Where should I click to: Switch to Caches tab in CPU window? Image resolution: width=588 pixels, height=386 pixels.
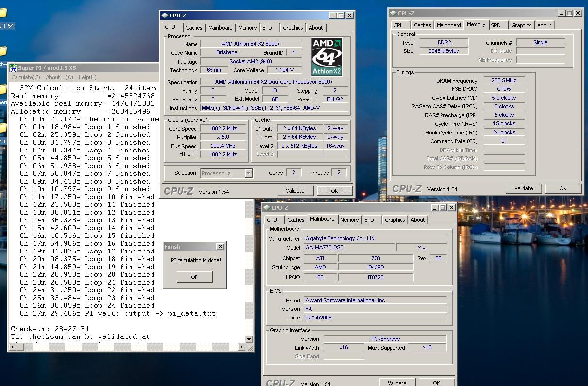pos(194,28)
